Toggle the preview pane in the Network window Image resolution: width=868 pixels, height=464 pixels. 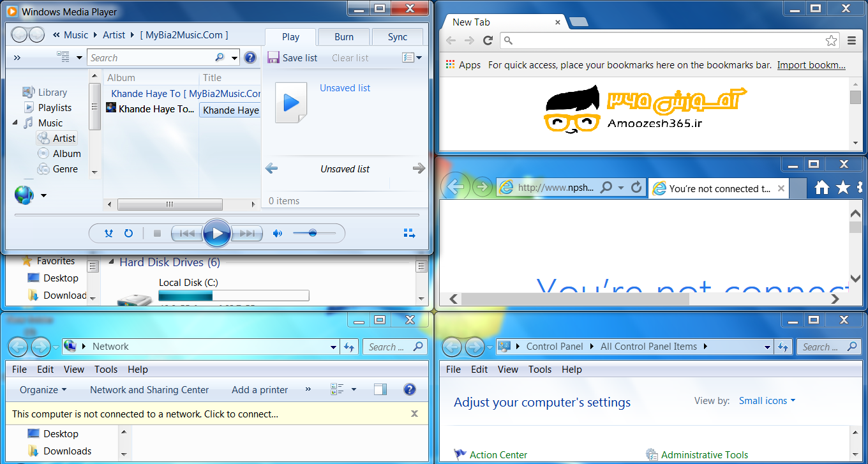tap(380, 390)
